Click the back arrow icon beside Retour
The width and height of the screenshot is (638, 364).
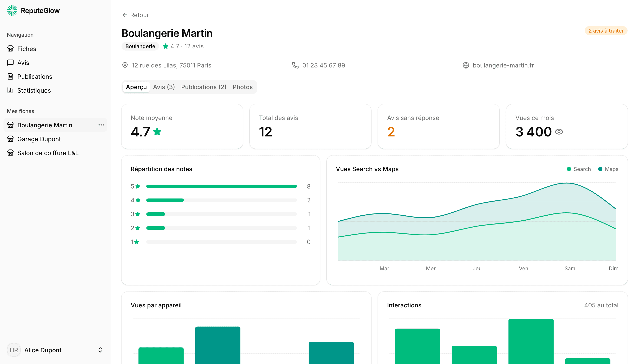[x=125, y=15]
